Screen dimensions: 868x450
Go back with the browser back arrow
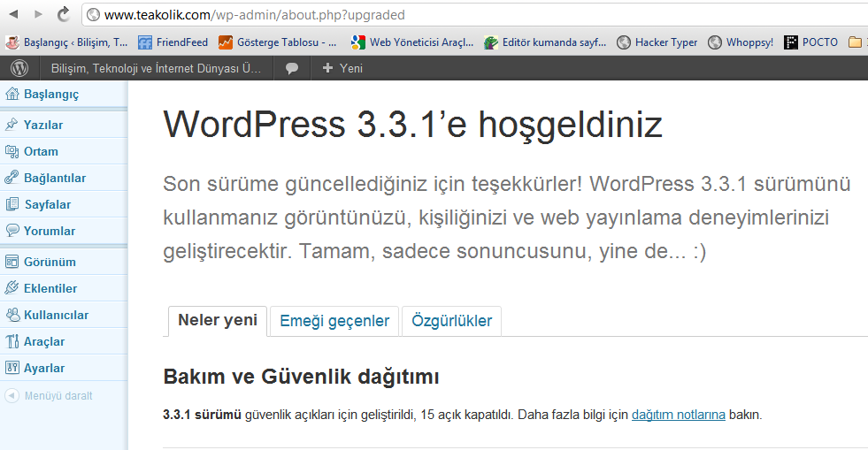(14, 14)
